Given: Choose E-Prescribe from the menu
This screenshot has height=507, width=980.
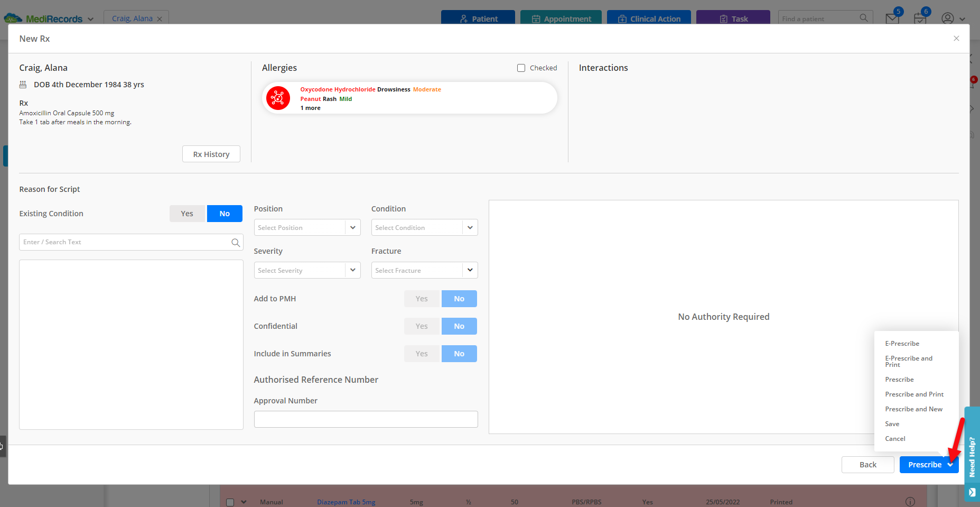Looking at the screenshot, I should 902,344.
